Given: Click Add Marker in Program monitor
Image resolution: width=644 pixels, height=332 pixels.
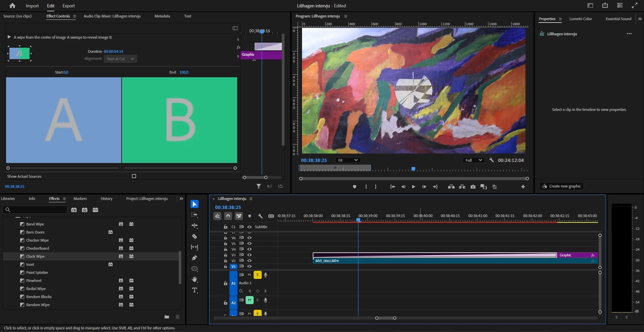Looking at the screenshot, I should point(354,187).
